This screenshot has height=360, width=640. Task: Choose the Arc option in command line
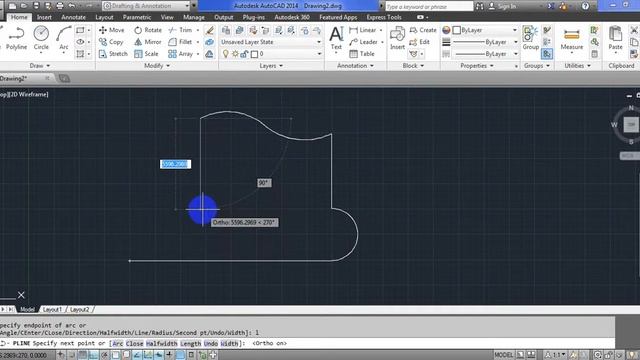(118, 343)
